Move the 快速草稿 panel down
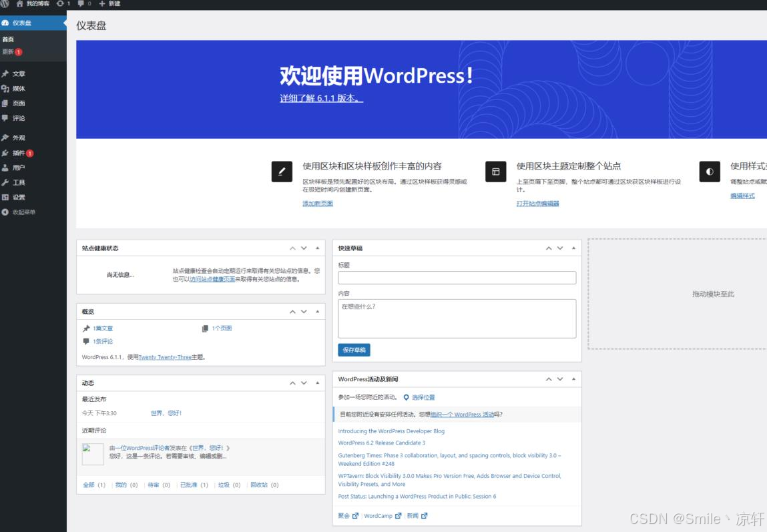767x532 pixels. pos(560,248)
